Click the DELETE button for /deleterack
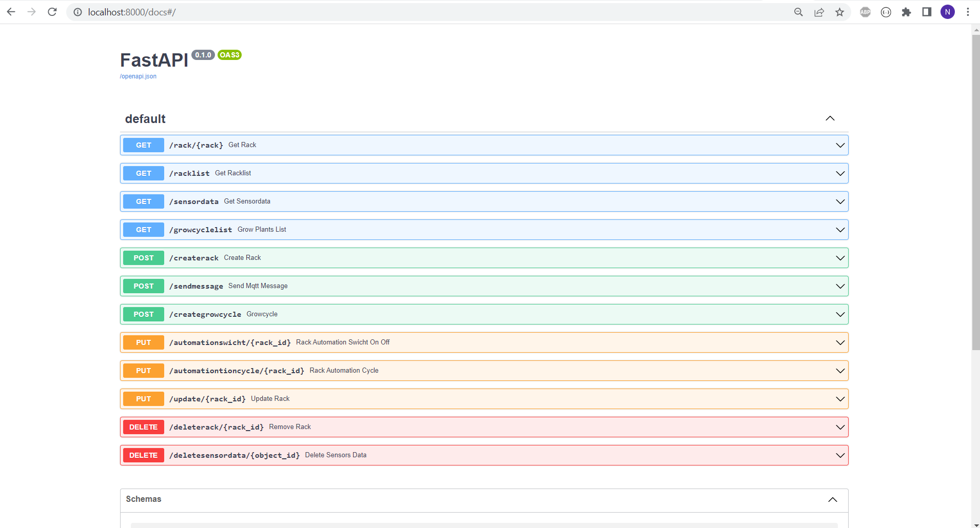The image size is (980, 528). pos(144,427)
